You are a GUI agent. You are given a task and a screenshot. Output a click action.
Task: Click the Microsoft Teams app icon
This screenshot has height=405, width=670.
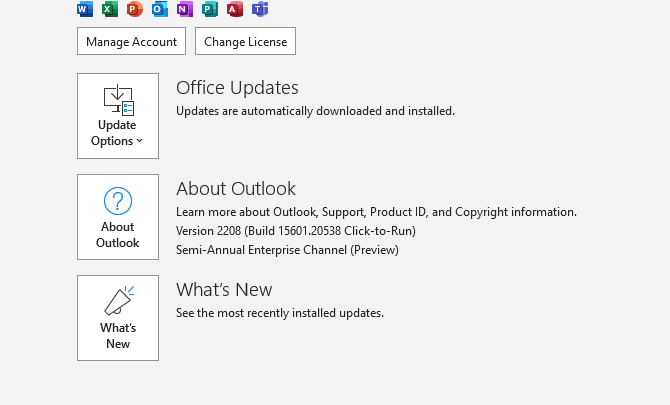click(260, 9)
